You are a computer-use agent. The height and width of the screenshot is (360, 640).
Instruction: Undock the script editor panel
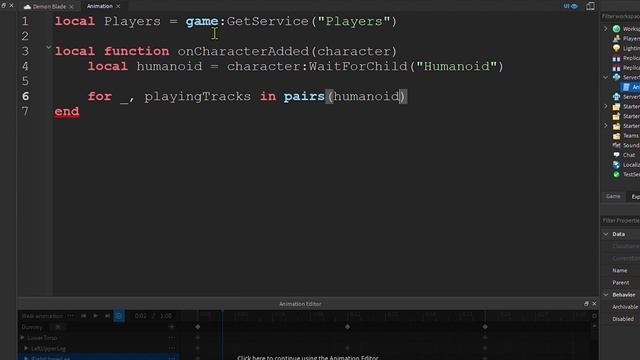pyautogui.click(x=4, y=5)
